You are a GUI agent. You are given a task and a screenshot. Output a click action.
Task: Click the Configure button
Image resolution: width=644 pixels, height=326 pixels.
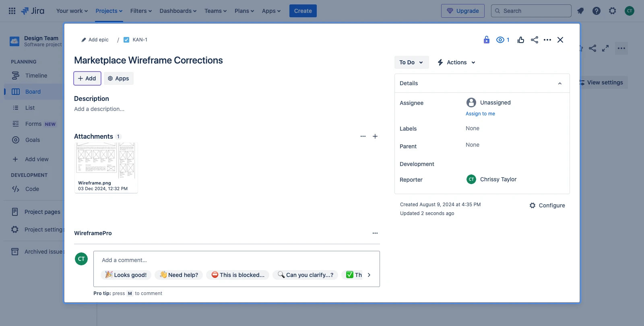[x=547, y=205]
